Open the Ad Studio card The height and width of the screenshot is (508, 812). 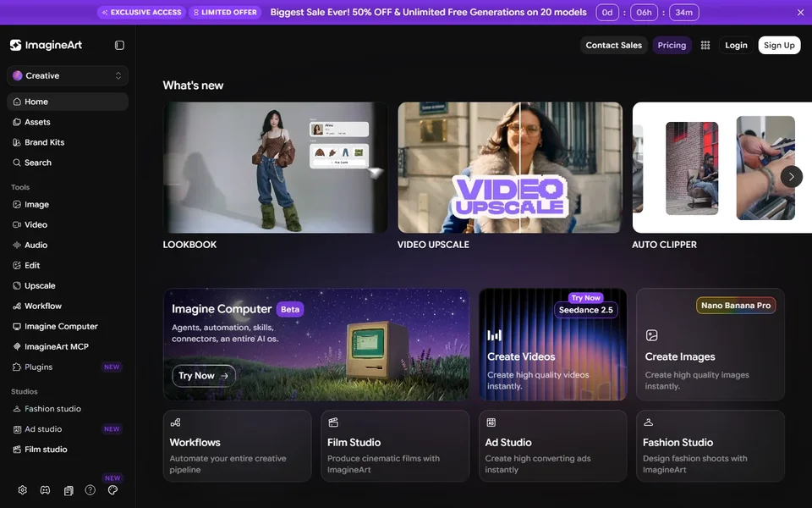(552, 446)
